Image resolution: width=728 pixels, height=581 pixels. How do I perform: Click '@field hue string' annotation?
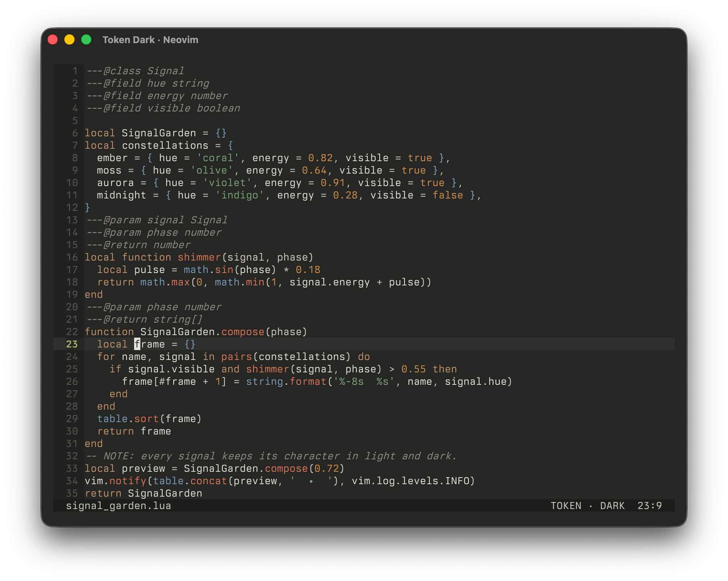[x=156, y=83]
